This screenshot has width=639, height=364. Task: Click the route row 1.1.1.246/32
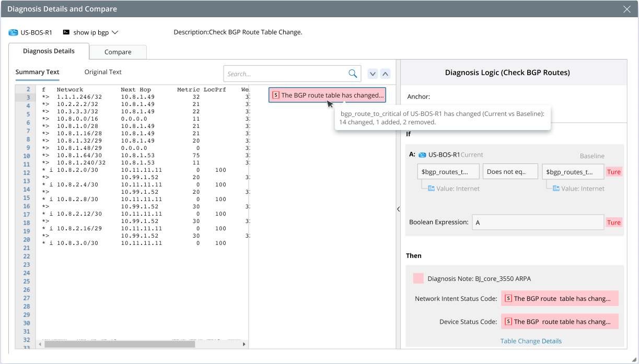click(x=144, y=97)
